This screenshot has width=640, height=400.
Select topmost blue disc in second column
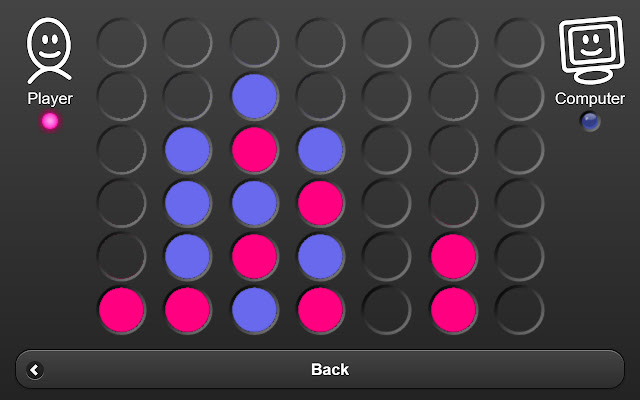187,149
